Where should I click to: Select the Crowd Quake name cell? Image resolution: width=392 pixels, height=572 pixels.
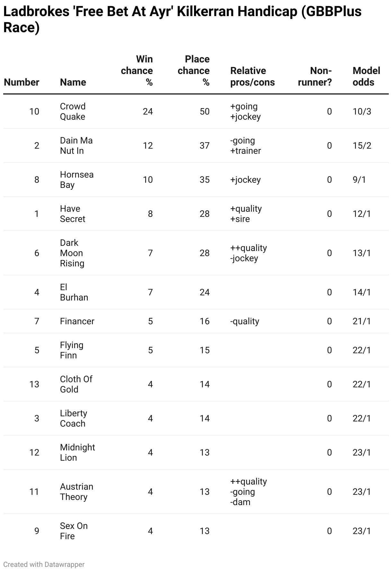pyautogui.click(x=73, y=112)
